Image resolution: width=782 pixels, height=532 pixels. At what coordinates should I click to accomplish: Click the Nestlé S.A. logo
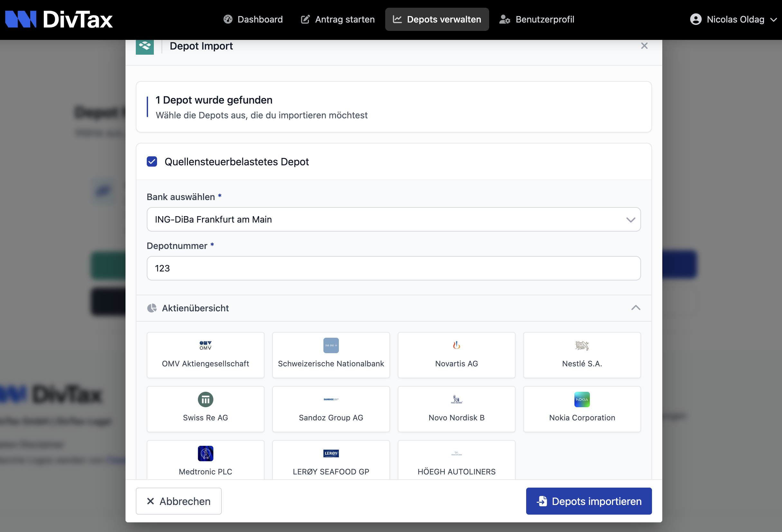click(582, 346)
